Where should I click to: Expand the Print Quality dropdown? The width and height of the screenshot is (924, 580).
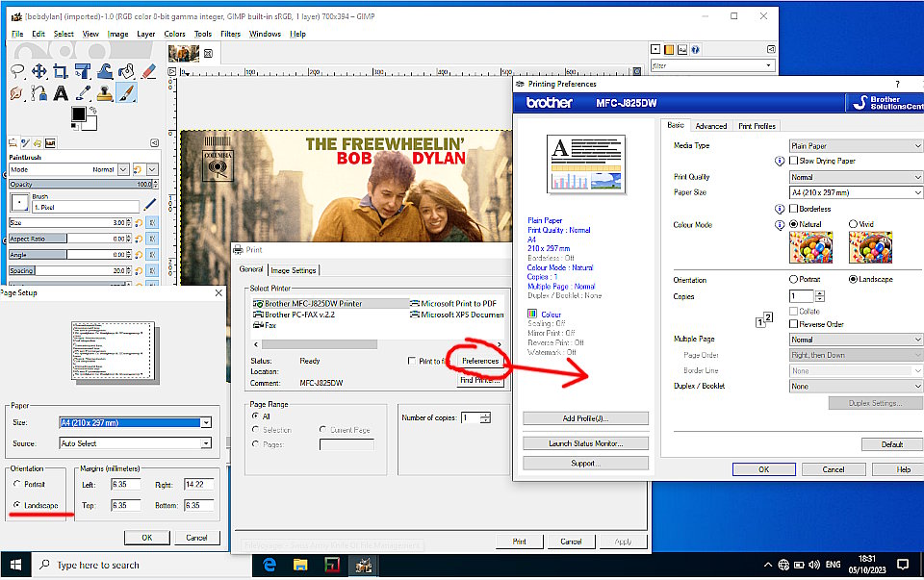click(x=855, y=177)
